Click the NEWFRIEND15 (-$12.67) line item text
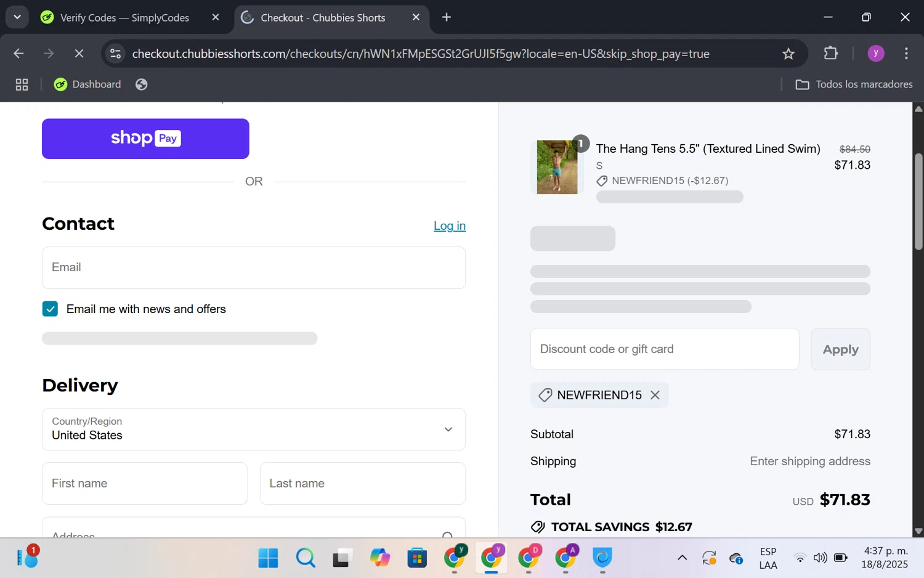This screenshot has width=924, height=578. pyautogui.click(x=670, y=181)
